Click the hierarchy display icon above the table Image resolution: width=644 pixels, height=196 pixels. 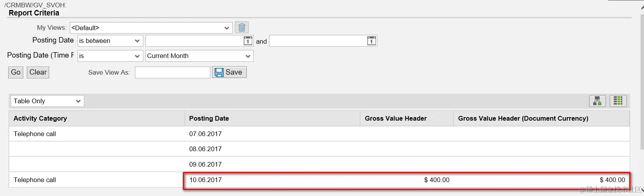[x=597, y=101]
